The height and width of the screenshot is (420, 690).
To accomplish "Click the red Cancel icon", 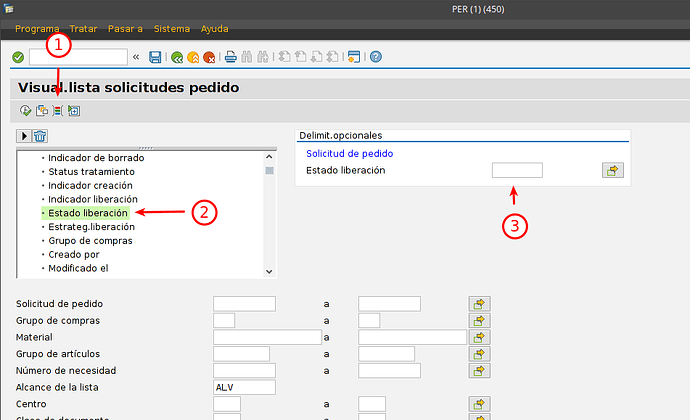I will click(209, 57).
